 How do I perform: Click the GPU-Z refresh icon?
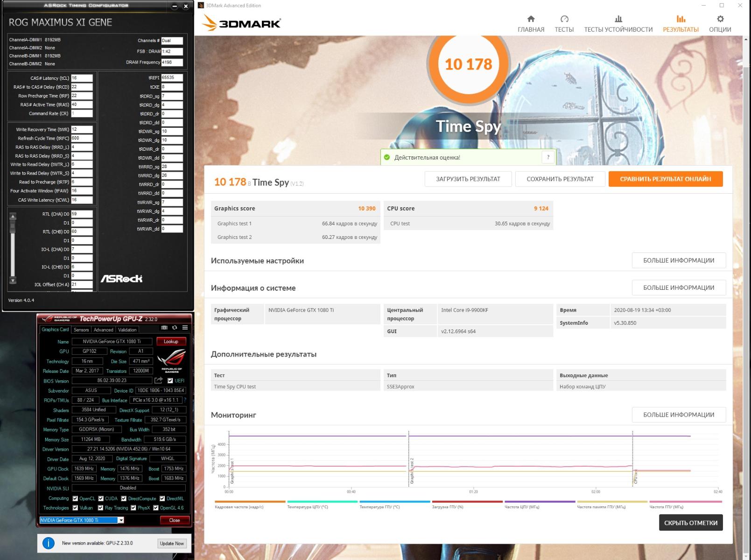click(175, 328)
